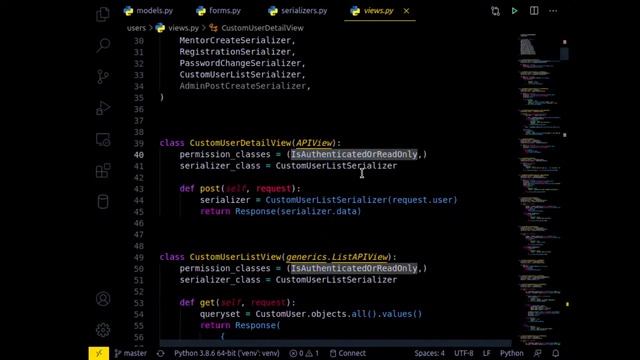Image resolution: width=640 pixels, height=360 pixels.
Task: Change the UTF-8 encoding setting
Action: (x=464, y=353)
